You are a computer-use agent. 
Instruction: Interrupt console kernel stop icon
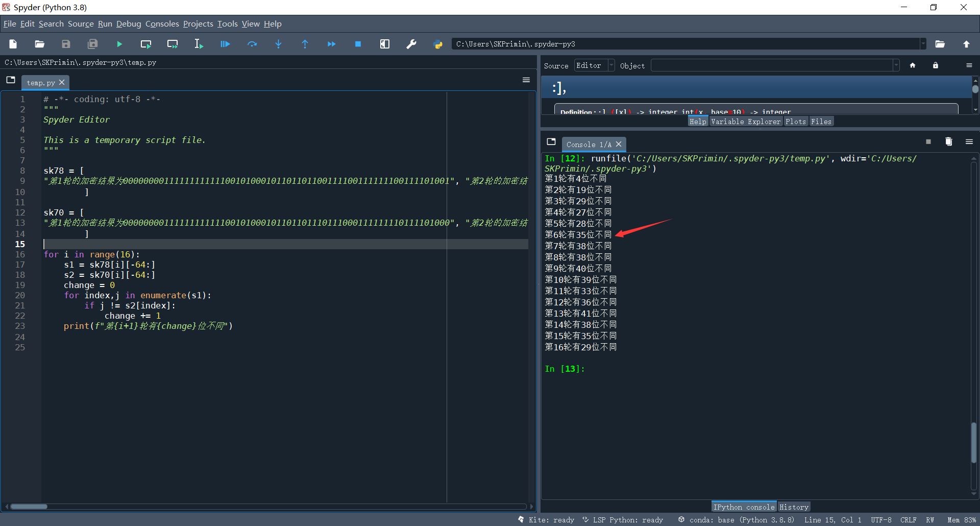coord(928,141)
